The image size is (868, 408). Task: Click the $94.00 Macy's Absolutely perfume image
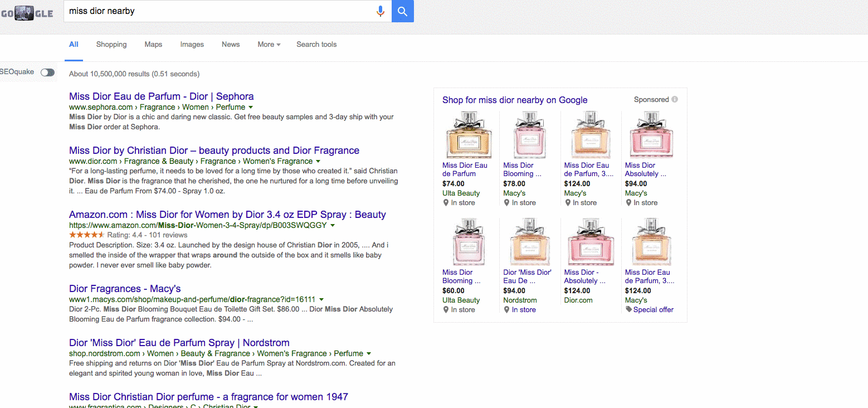[x=651, y=135]
